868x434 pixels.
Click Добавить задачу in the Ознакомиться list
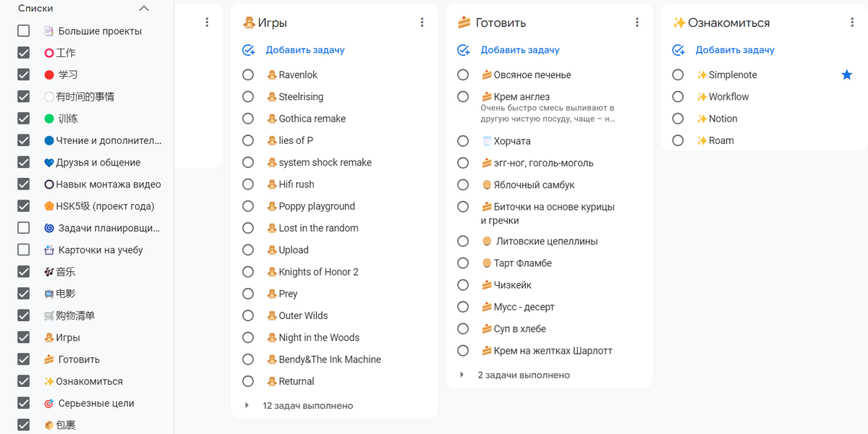[735, 50]
